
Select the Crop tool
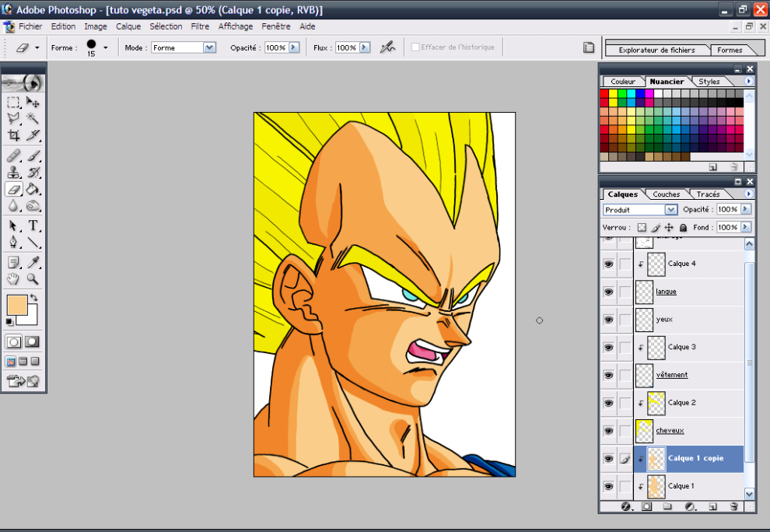click(13, 135)
